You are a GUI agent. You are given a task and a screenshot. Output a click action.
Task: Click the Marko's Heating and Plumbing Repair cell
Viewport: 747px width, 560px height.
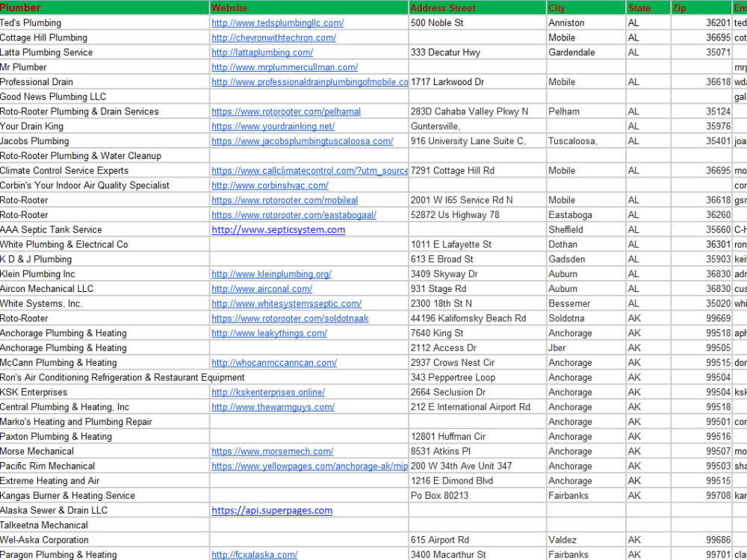(105, 421)
